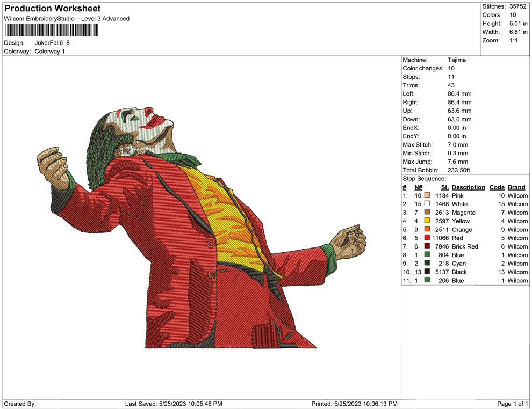532x409 pixels.
Task: Click the 'Color changes:' label
Action: tap(423, 68)
